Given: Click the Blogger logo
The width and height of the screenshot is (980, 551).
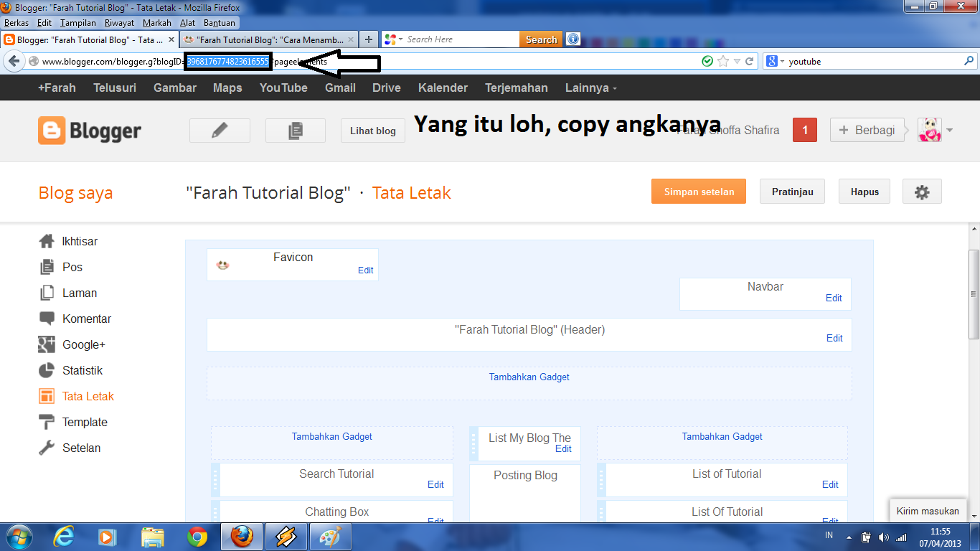Looking at the screenshot, I should click(90, 131).
